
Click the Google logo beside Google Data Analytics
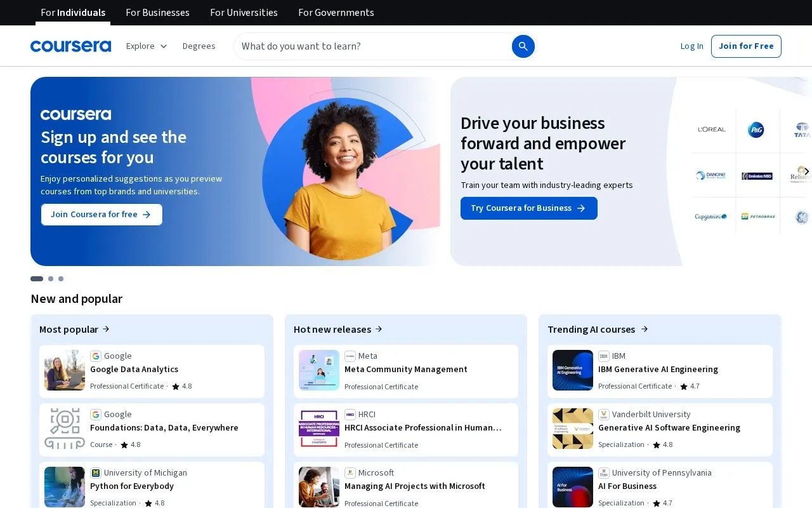[96, 356]
